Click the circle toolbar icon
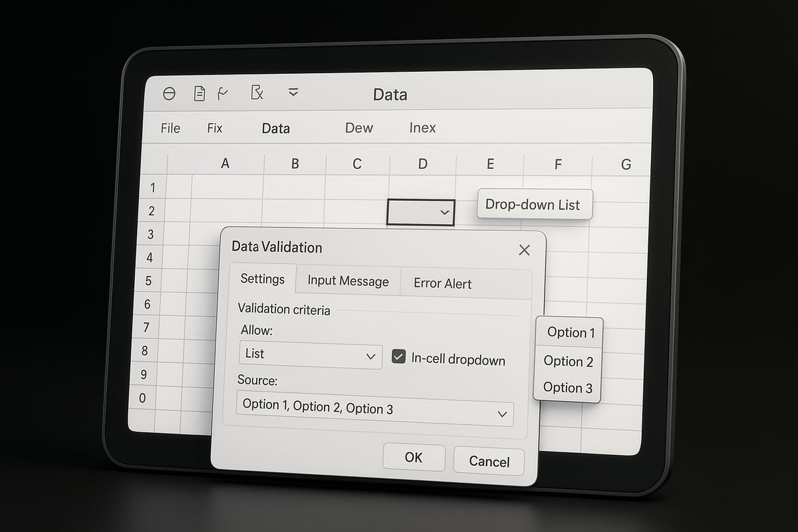Image resolution: width=798 pixels, height=532 pixels. [169, 94]
